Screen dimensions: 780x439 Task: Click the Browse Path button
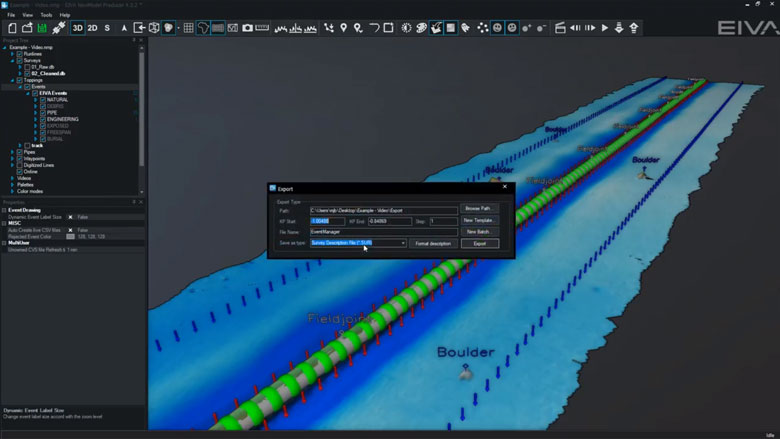479,208
